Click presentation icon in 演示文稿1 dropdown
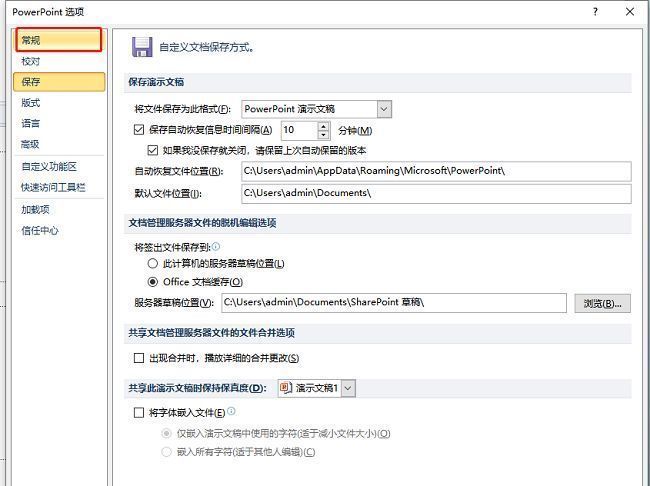The width and height of the screenshot is (650, 486). 286,387
